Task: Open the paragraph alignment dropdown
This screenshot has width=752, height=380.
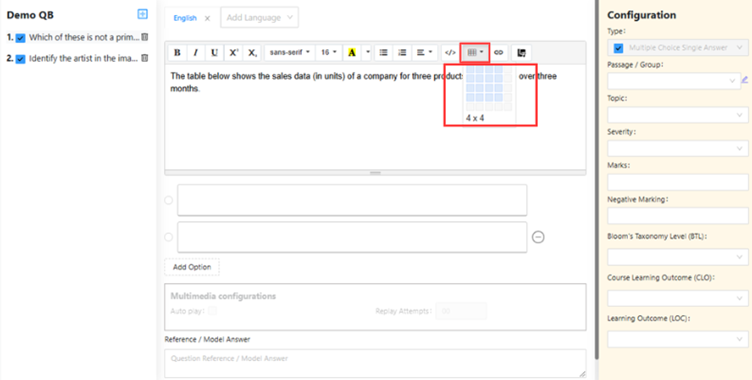Action: coord(424,53)
